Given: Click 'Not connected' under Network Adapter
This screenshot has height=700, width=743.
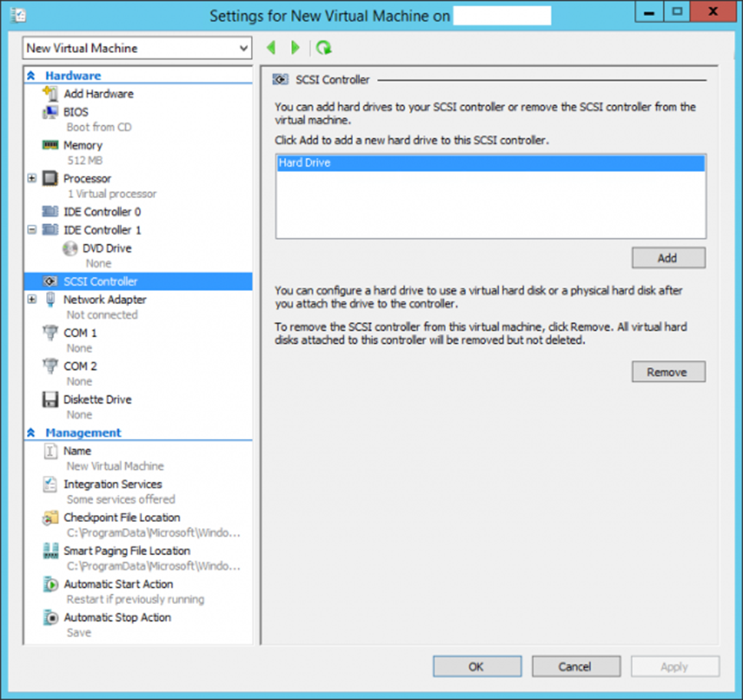Looking at the screenshot, I should coord(102,315).
